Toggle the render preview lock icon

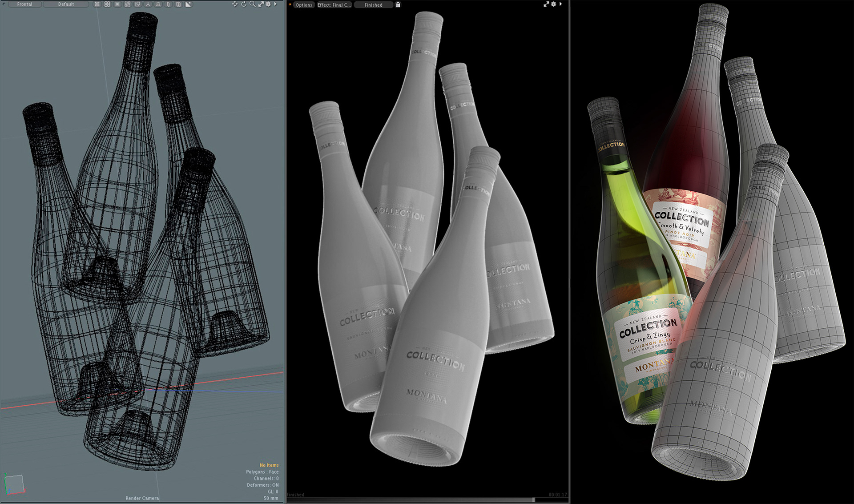tap(398, 4)
